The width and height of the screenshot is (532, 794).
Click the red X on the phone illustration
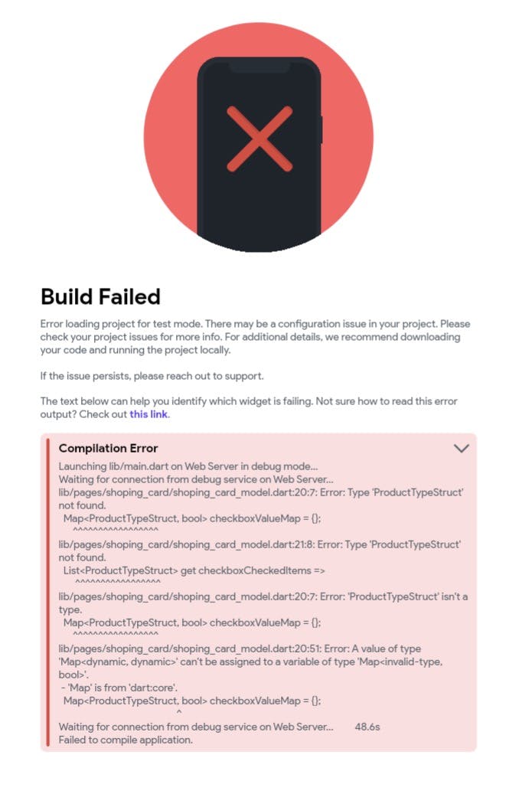259,139
